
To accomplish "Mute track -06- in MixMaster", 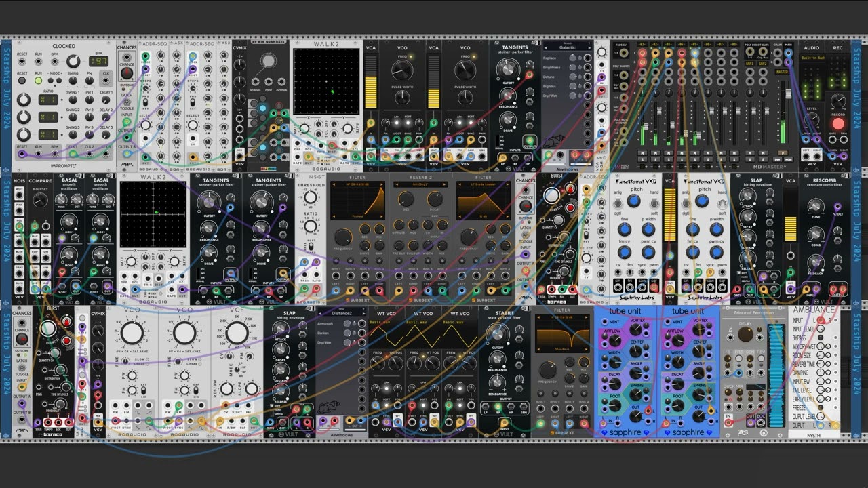I will point(708,153).
